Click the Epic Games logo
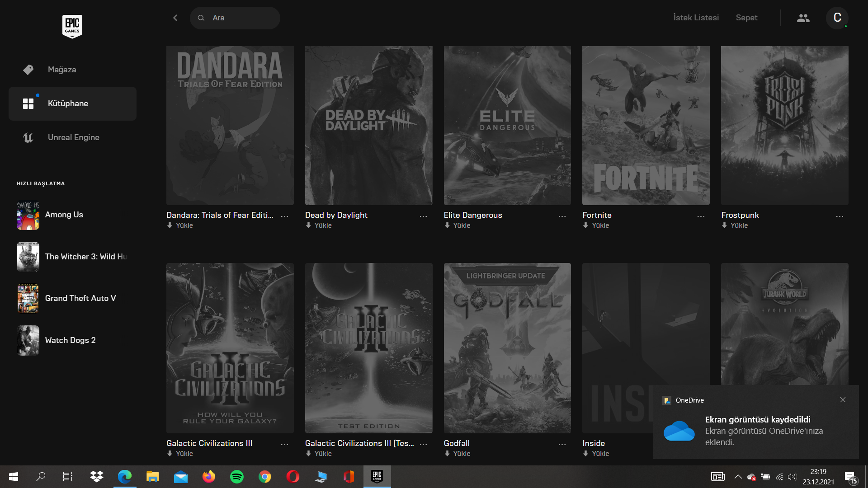Screen dimensions: 868x488 [72, 26]
